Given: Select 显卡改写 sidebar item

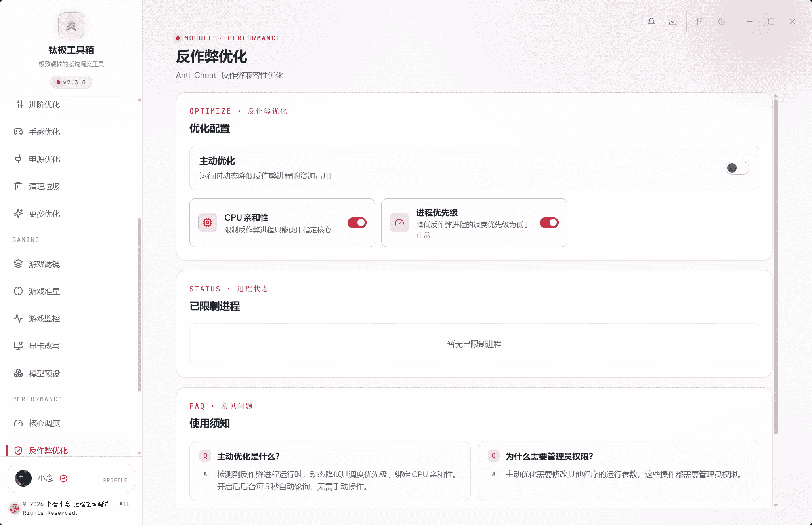Looking at the screenshot, I should point(68,346).
